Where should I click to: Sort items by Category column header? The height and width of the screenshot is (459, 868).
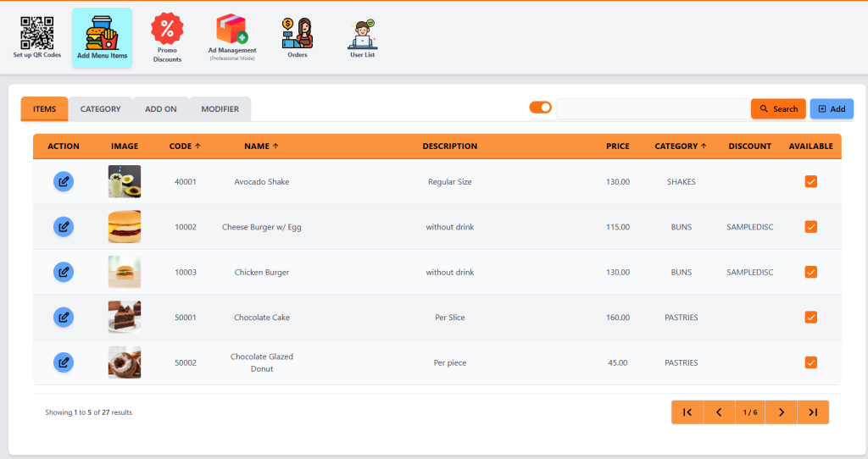click(x=681, y=147)
